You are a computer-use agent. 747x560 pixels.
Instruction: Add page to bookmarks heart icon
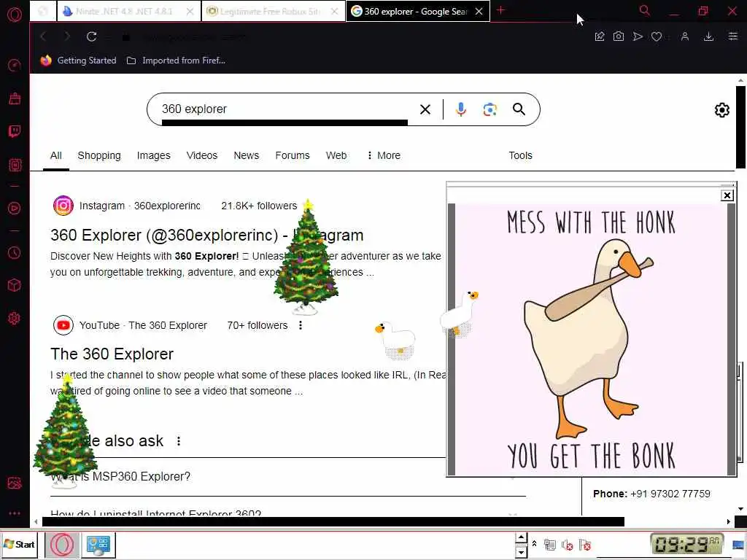click(657, 36)
